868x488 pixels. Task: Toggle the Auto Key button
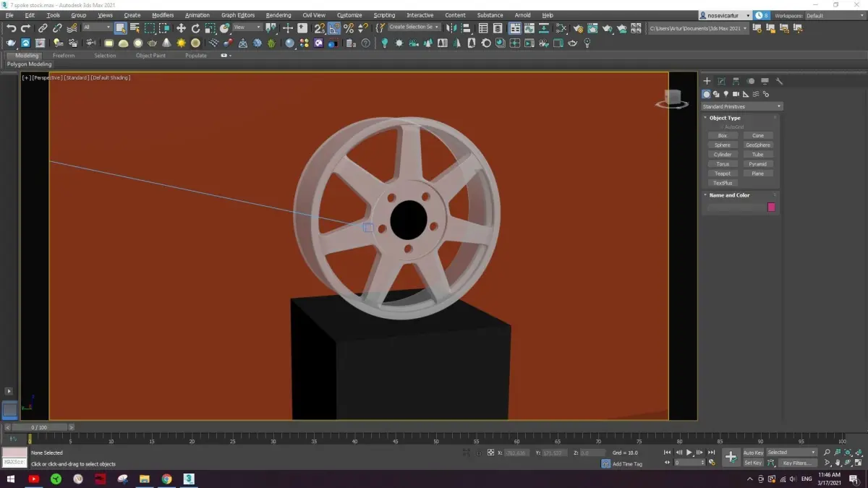[x=753, y=453]
